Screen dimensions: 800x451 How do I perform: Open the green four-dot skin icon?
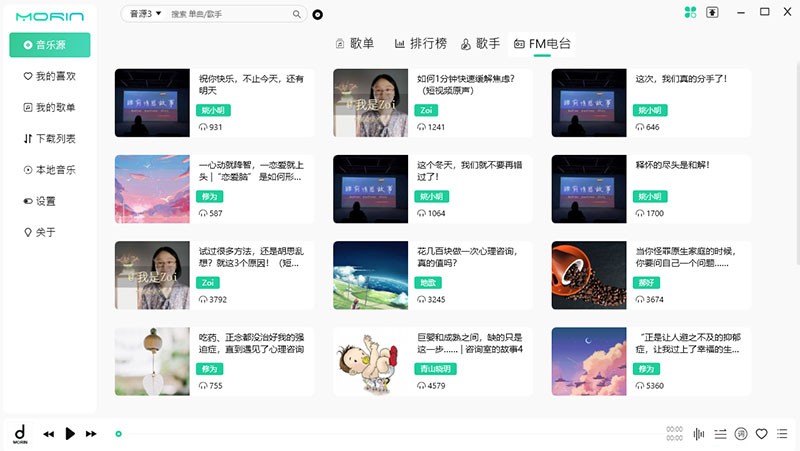[690, 12]
